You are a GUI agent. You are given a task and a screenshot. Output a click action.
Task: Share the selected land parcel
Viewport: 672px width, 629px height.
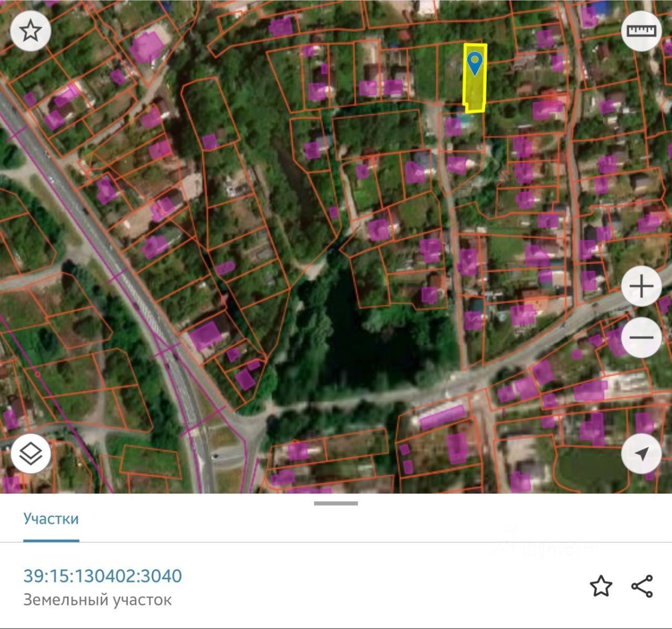pos(642,586)
